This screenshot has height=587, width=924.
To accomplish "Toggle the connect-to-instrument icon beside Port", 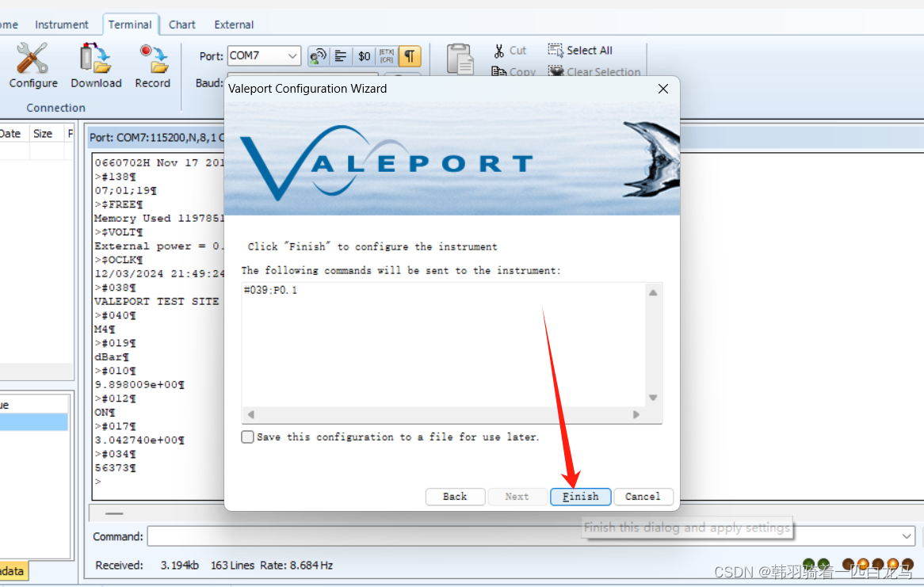I will click(x=319, y=56).
